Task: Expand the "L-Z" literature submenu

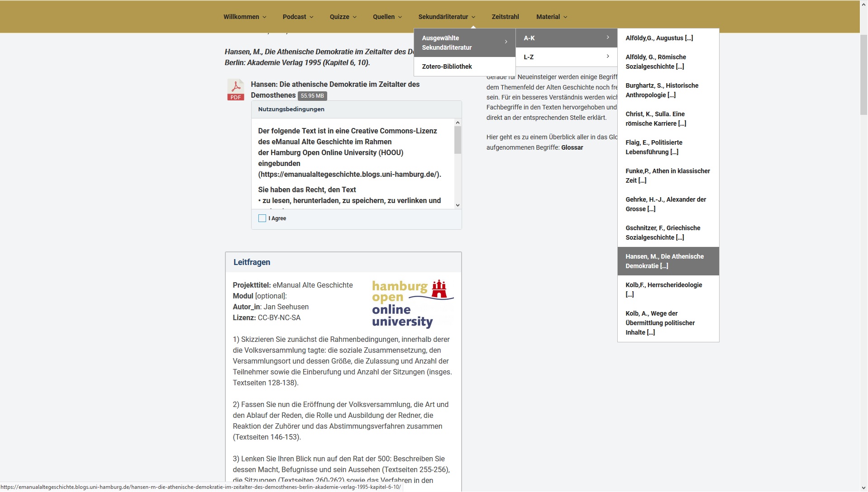Action: pos(607,56)
